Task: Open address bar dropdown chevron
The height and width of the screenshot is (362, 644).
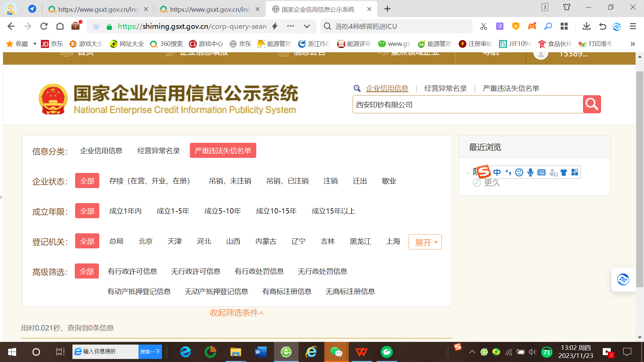Action: (x=307, y=26)
